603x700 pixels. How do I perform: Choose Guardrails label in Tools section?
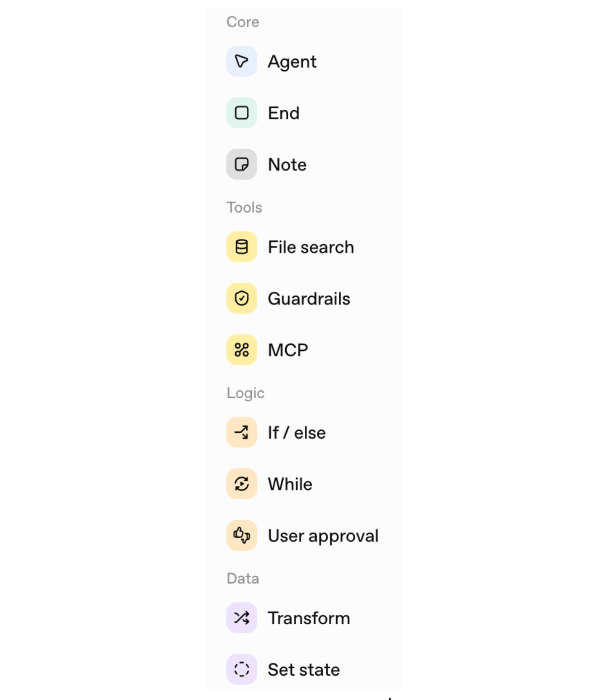point(309,299)
